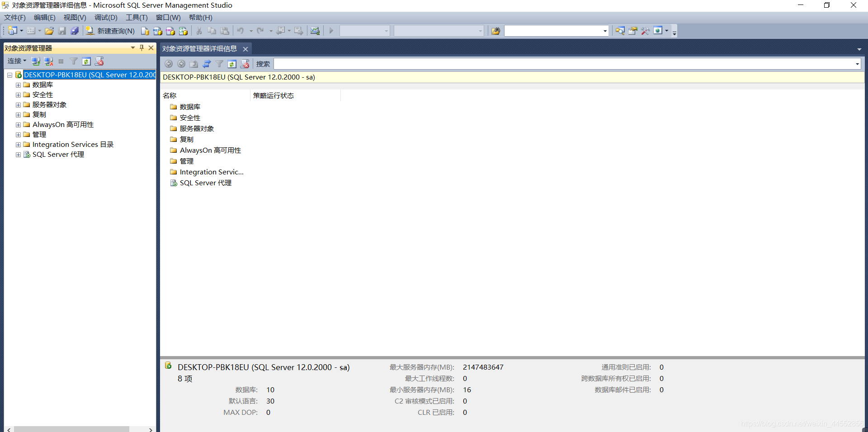Open the 帮助(H) menu
This screenshot has width=868, height=432.
200,17
